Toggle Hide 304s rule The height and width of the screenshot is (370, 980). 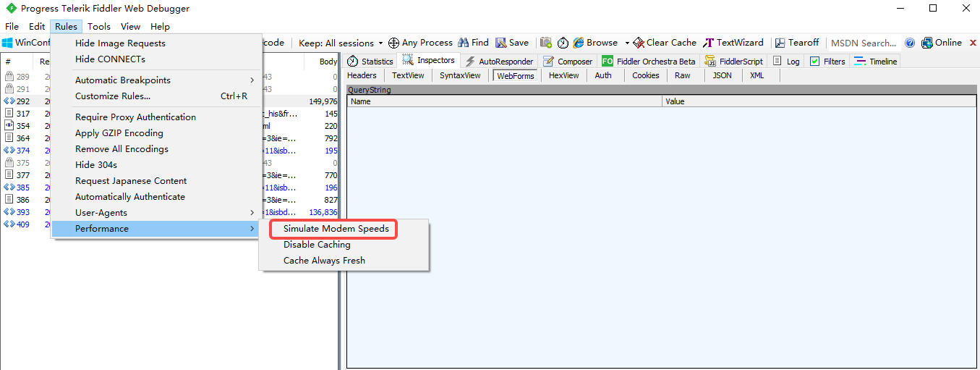(155, 164)
